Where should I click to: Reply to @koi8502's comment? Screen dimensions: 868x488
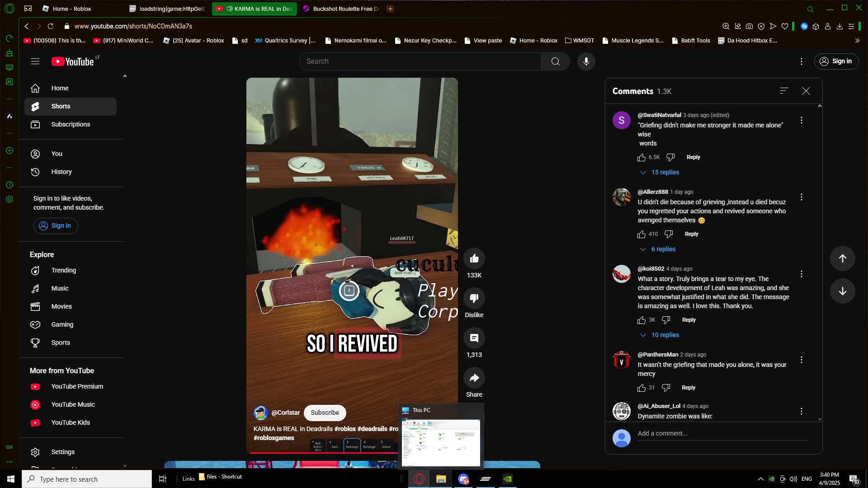[689, 320]
